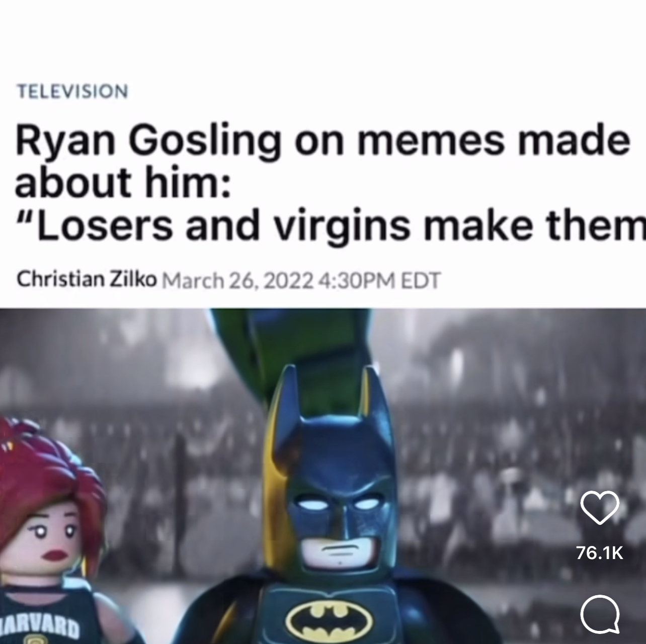
Task: Open author Christian Zilko's byline
Action: (87, 280)
